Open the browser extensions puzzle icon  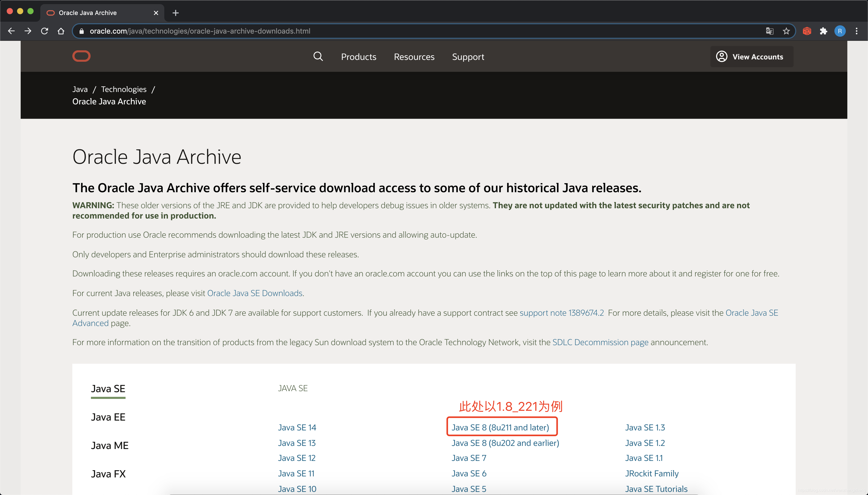click(824, 31)
